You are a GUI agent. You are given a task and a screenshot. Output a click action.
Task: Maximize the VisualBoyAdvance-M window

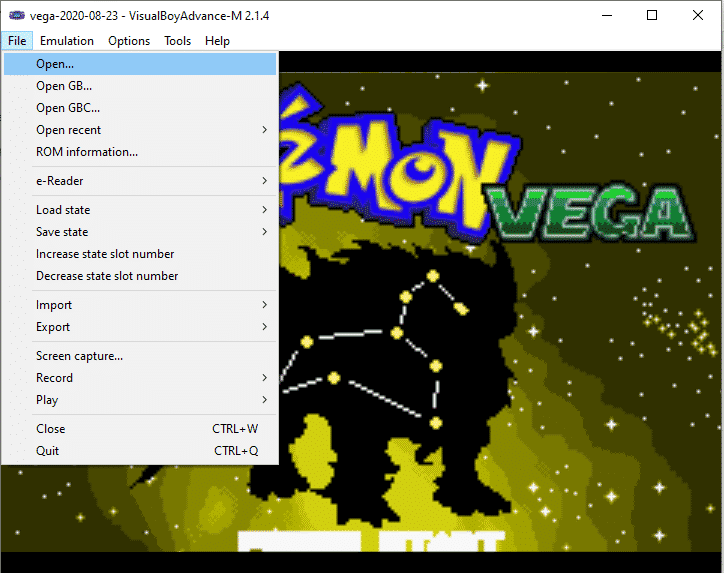click(652, 15)
